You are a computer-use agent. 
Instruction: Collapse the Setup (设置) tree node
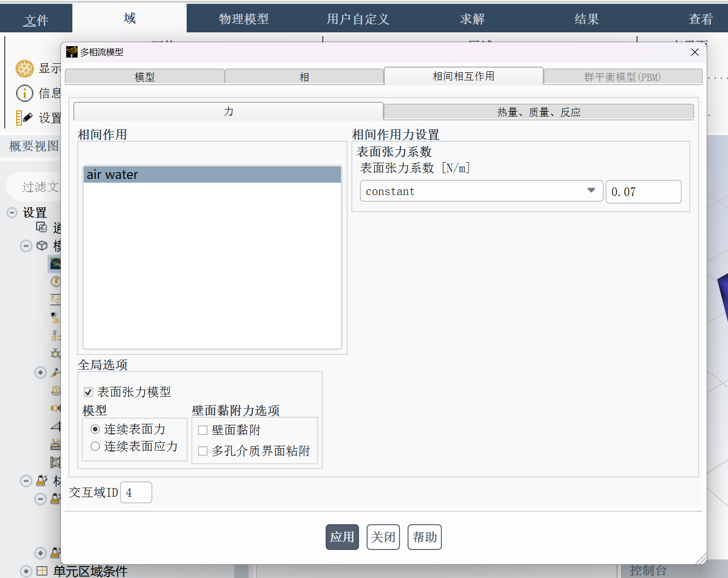click(x=12, y=212)
